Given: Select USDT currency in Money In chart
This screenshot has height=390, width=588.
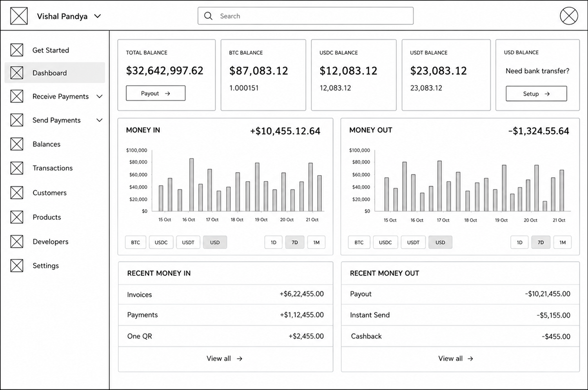Looking at the screenshot, I should point(188,242).
